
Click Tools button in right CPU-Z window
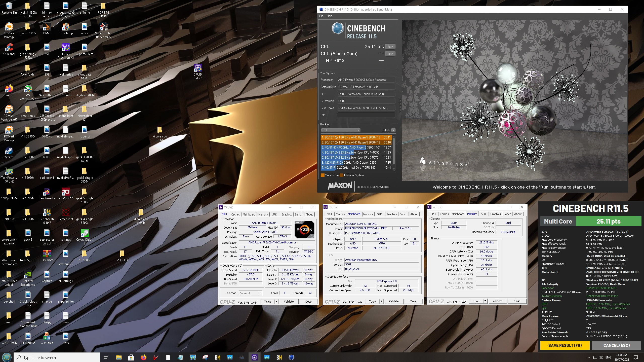click(476, 301)
